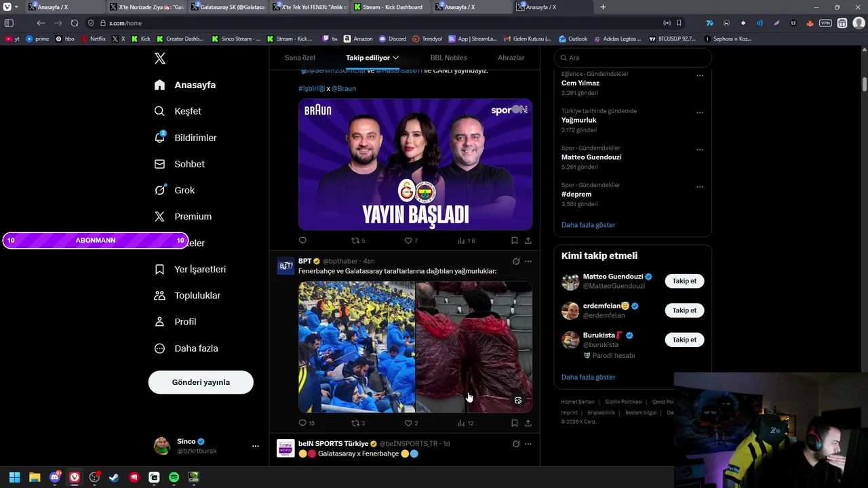This screenshot has height=488, width=868.
Task: Open red raincoats photo in BPT post
Action: [474, 347]
